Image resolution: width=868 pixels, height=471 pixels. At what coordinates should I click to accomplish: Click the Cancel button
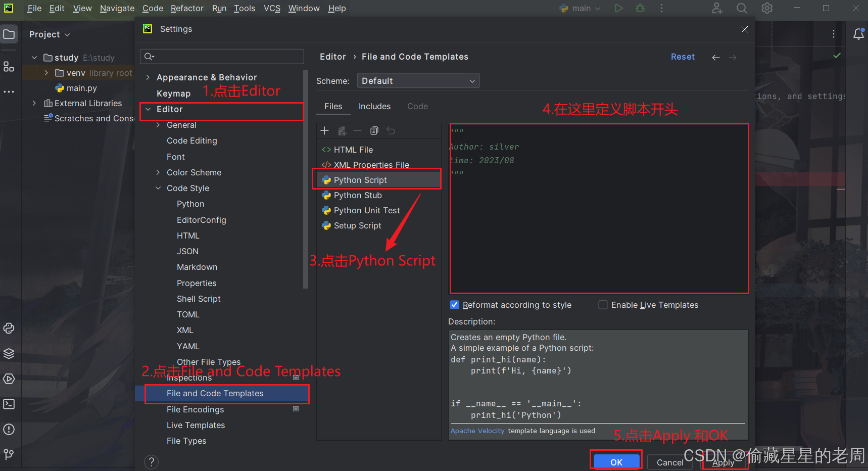coord(670,462)
